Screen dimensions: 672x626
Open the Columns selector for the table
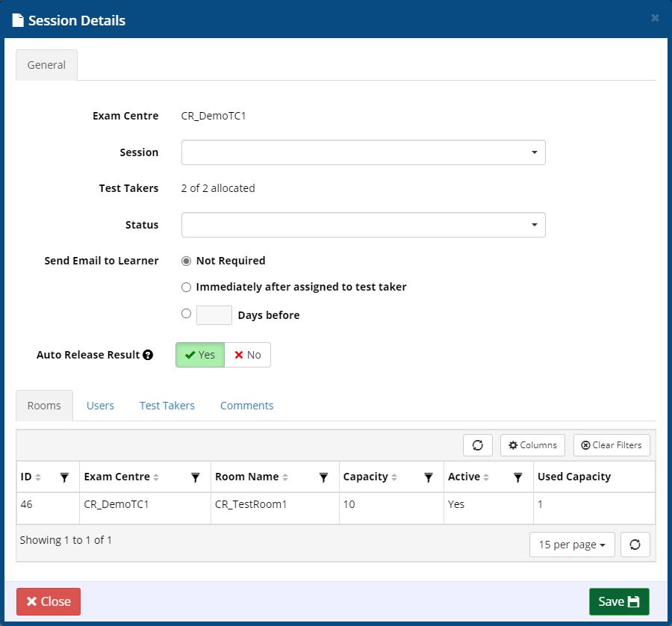pos(532,444)
